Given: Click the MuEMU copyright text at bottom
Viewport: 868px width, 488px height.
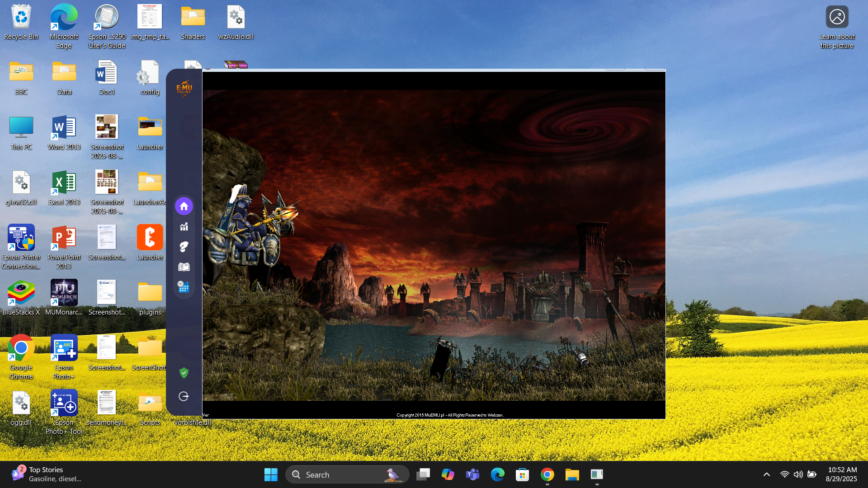Looking at the screenshot, I should click(x=450, y=415).
